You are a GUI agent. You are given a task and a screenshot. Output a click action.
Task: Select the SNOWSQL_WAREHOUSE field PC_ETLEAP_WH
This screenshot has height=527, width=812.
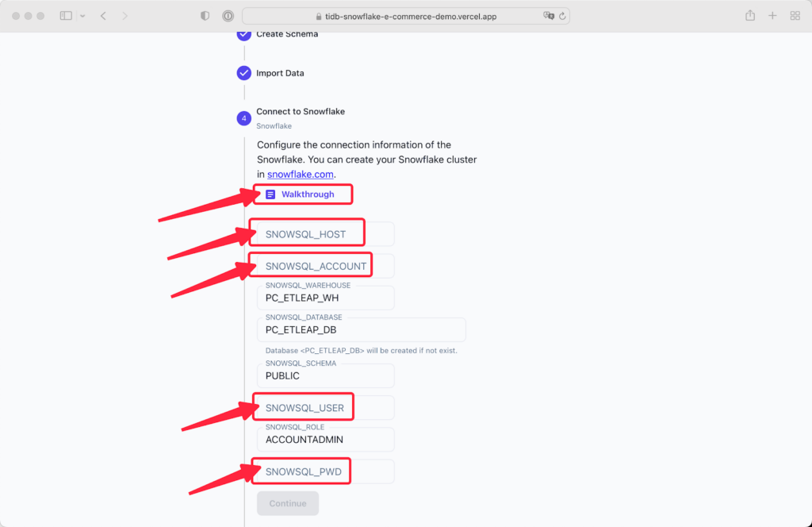(326, 298)
